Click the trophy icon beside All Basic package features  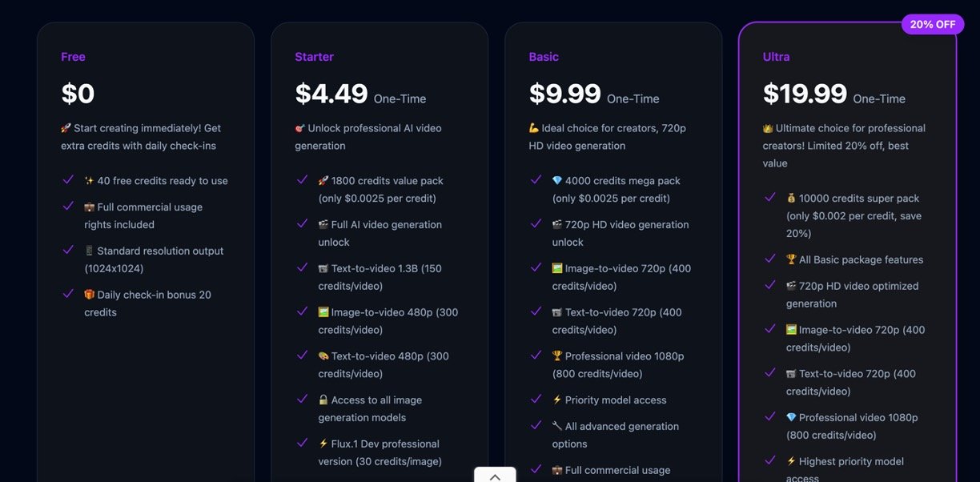coord(792,259)
